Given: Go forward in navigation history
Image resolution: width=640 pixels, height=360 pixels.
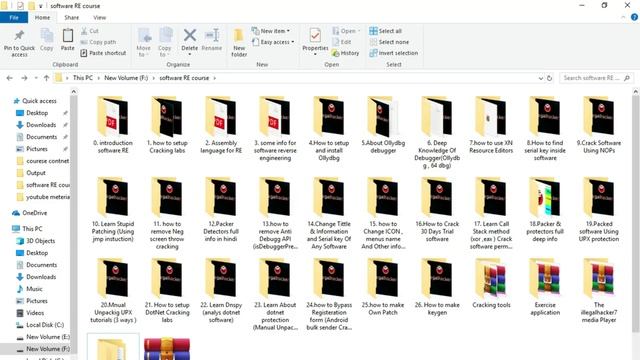Looking at the screenshot, I should pos(24,78).
